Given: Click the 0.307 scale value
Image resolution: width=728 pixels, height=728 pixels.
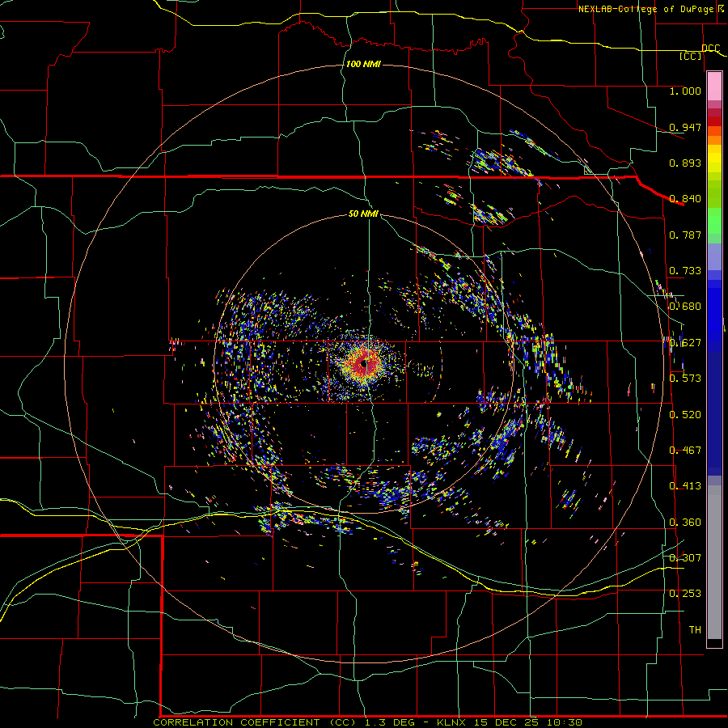Looking at the screenshot, I should pos(685,557).
